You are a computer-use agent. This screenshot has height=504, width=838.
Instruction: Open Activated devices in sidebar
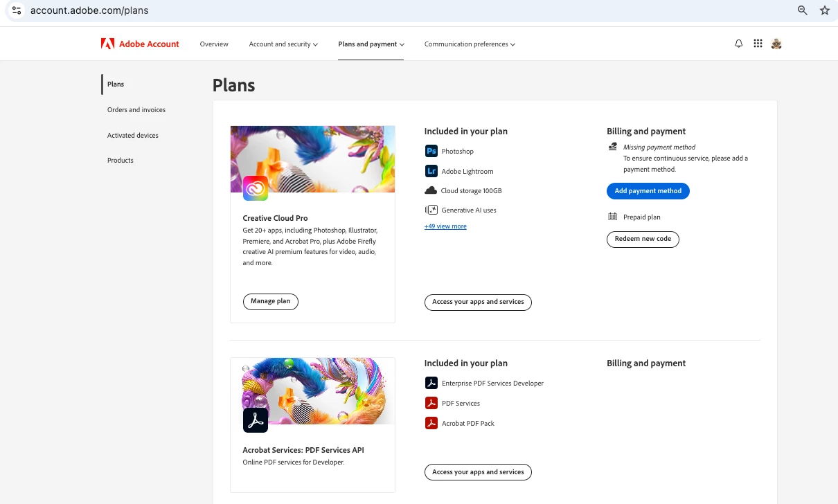pos(133,136)
